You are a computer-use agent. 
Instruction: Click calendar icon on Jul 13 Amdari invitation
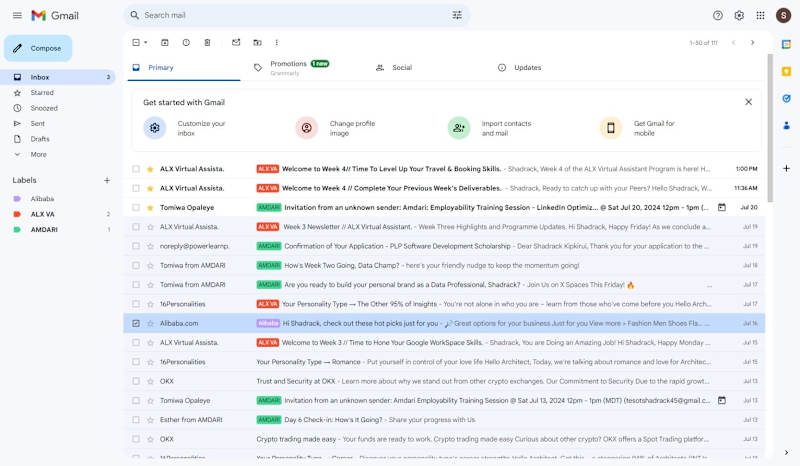click(x=722, y=400)
